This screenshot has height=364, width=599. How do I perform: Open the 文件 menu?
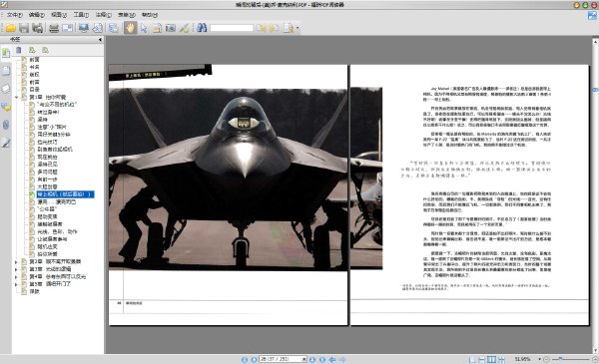(x=14, y=15)
